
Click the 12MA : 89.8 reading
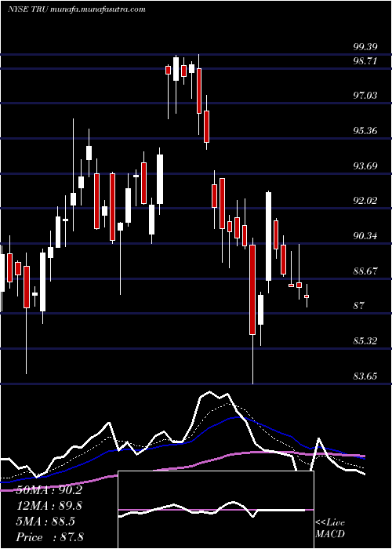49,506
